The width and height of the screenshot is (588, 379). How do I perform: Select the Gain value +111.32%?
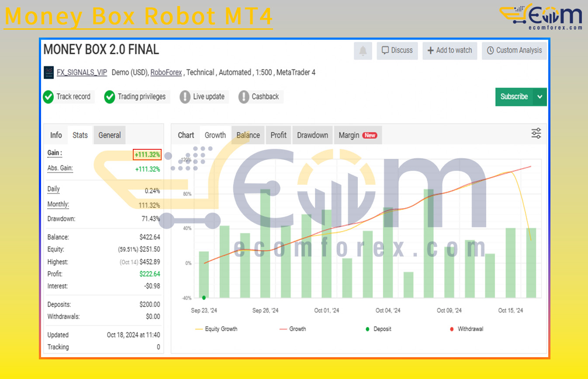click(147, 155)
